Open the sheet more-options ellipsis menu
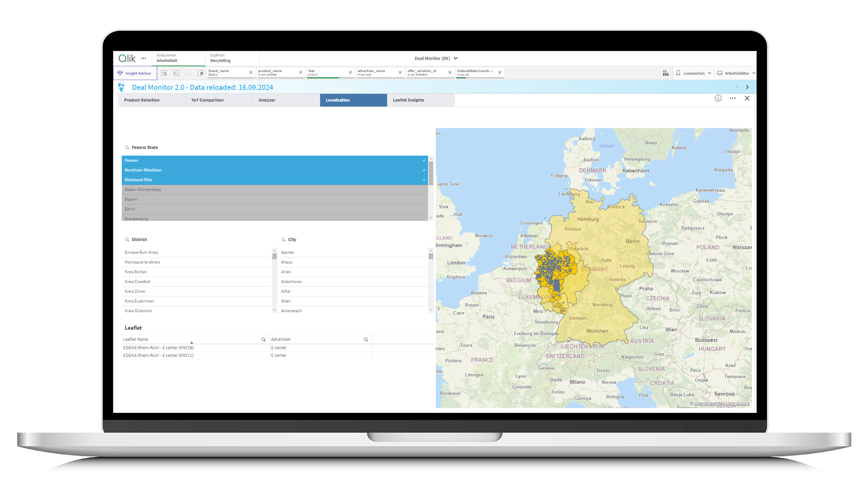This screenshot has height=488, width=868. coord(732,98)
